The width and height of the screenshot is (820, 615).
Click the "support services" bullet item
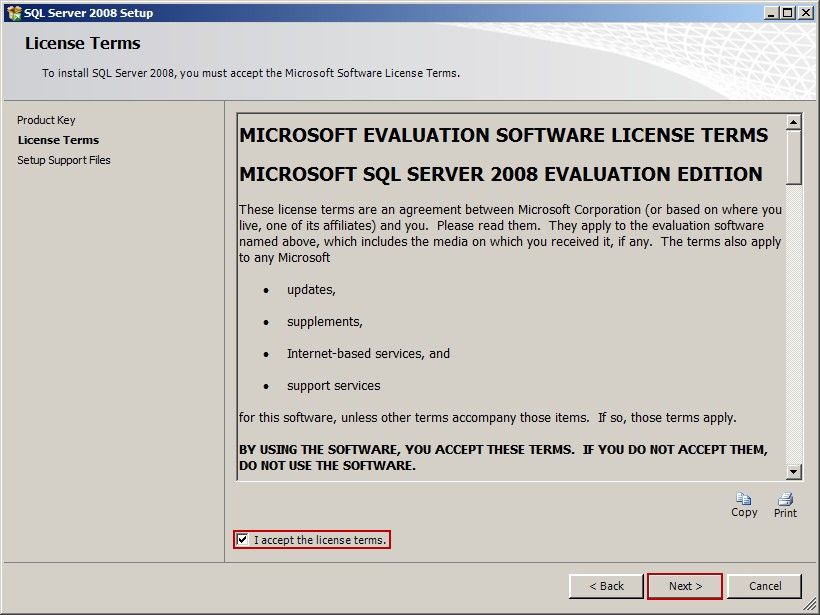(x=334, y=385)
